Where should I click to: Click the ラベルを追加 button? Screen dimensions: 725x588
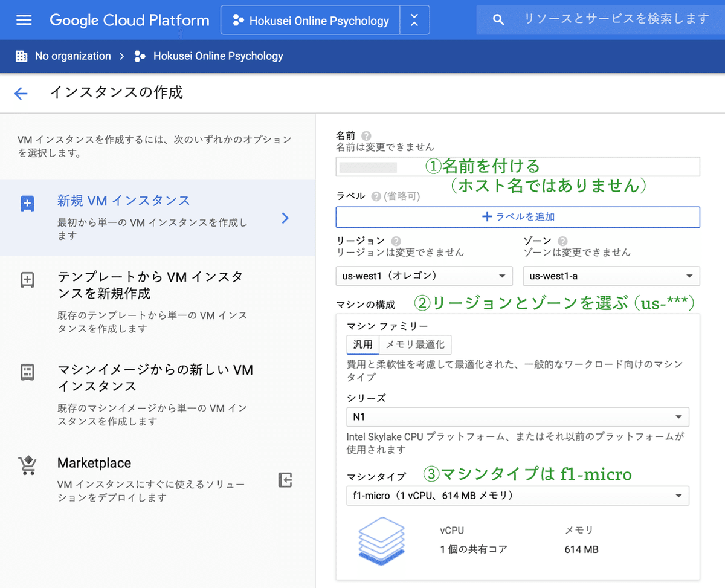click(518, 217)
